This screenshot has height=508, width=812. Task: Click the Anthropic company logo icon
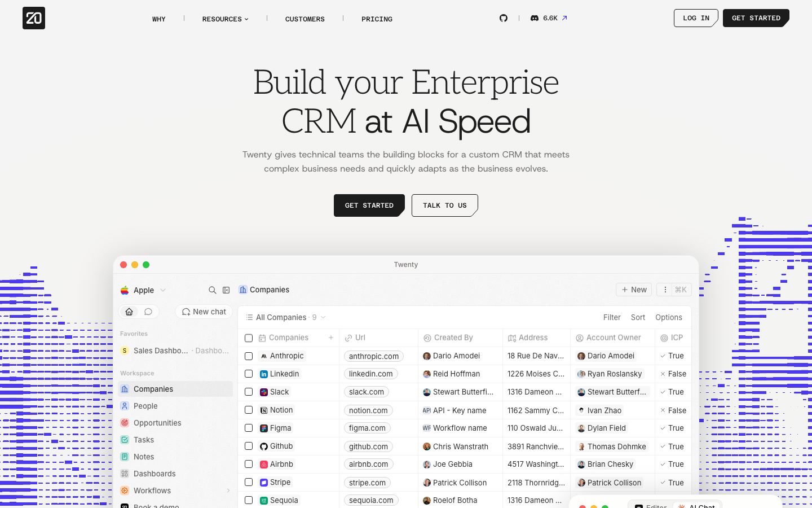(x=263, y=356)
